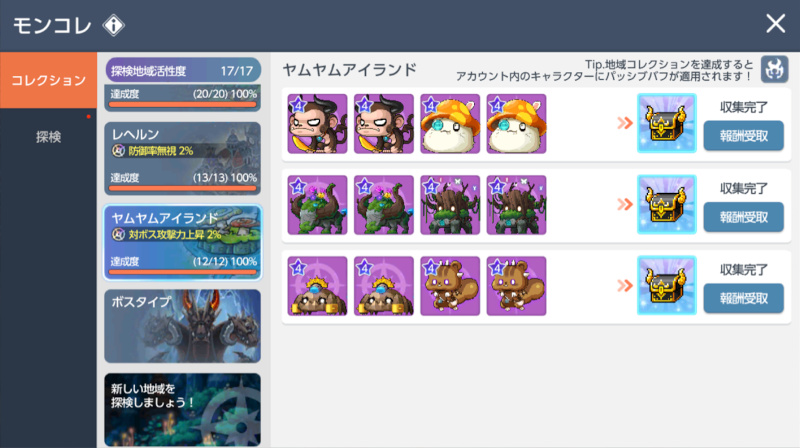
Task: Select the second brown squirrel monster card
Action: pos(516,286)
